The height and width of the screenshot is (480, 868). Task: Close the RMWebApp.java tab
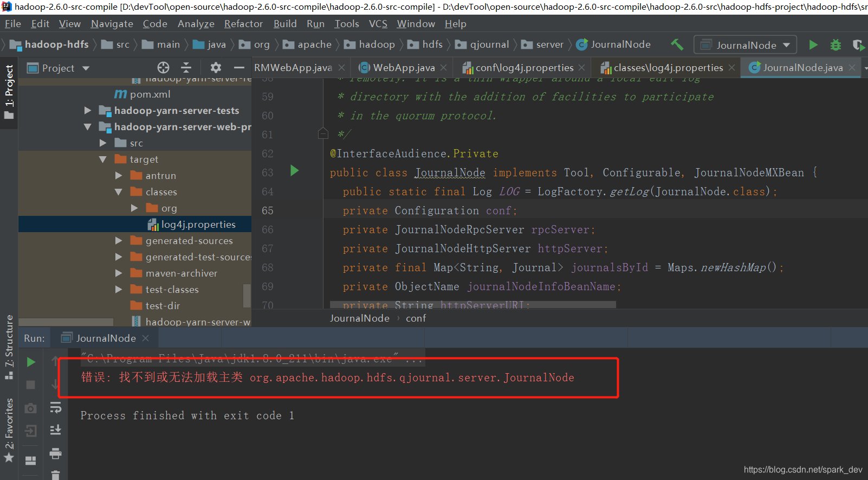341,67
